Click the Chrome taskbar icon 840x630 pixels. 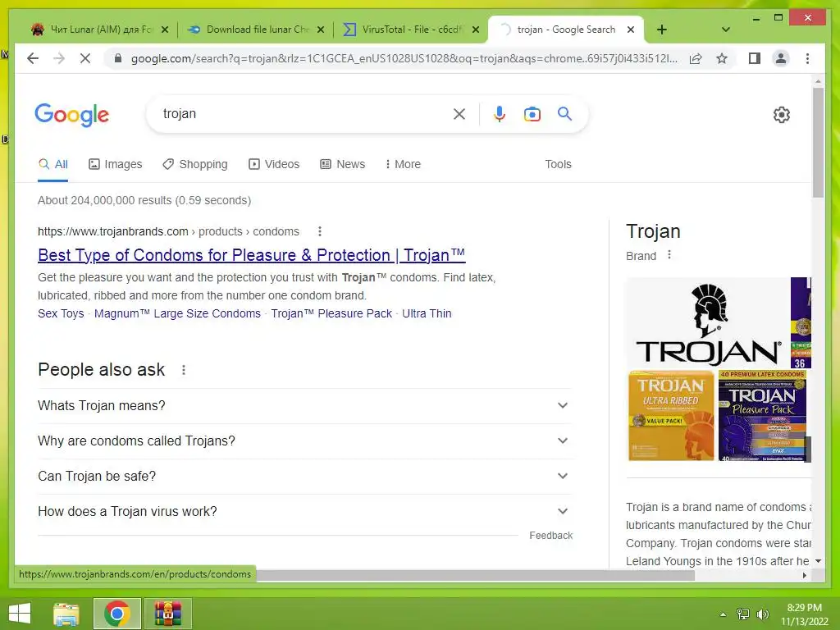pos(117,614)
